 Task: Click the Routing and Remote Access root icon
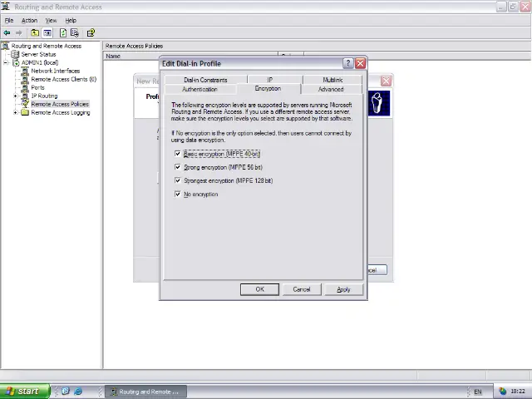[6, 46]
